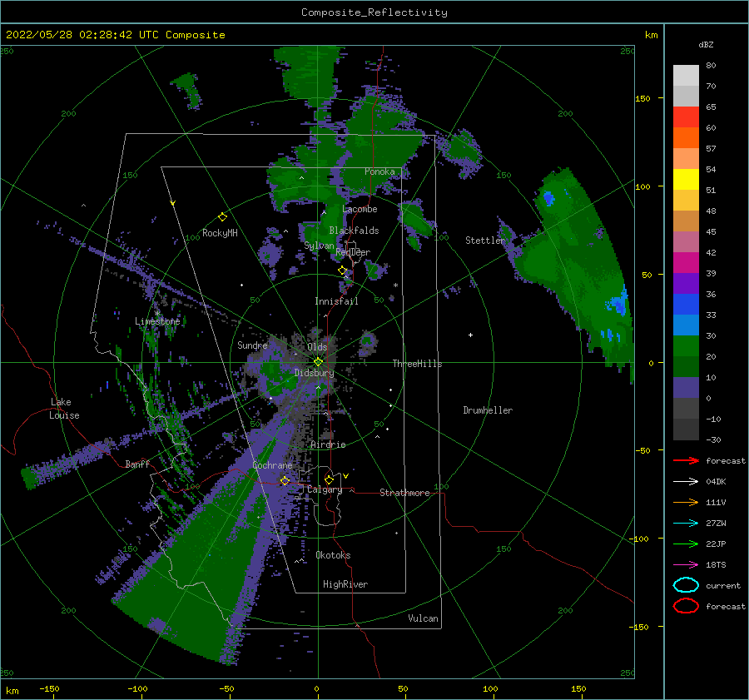749x700 pixels.
Task: Click the Okotoks city label
Action: click(333, 554)
